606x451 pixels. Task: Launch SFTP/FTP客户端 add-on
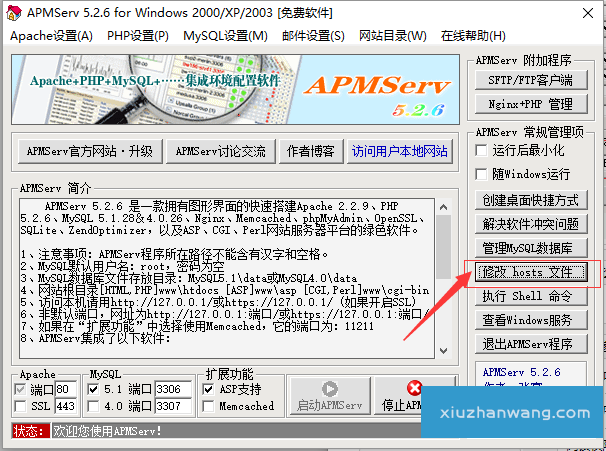click(531, 80)
